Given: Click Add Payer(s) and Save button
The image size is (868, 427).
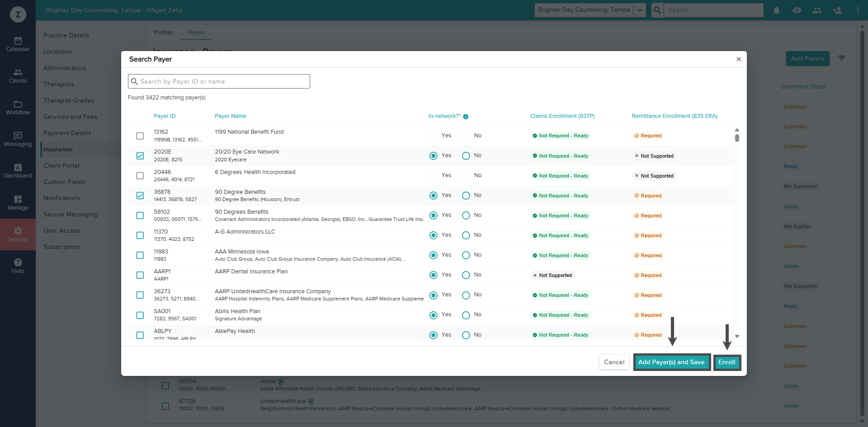Looking at the screenshot, I should pyautogui.click(x=671, y=362).
